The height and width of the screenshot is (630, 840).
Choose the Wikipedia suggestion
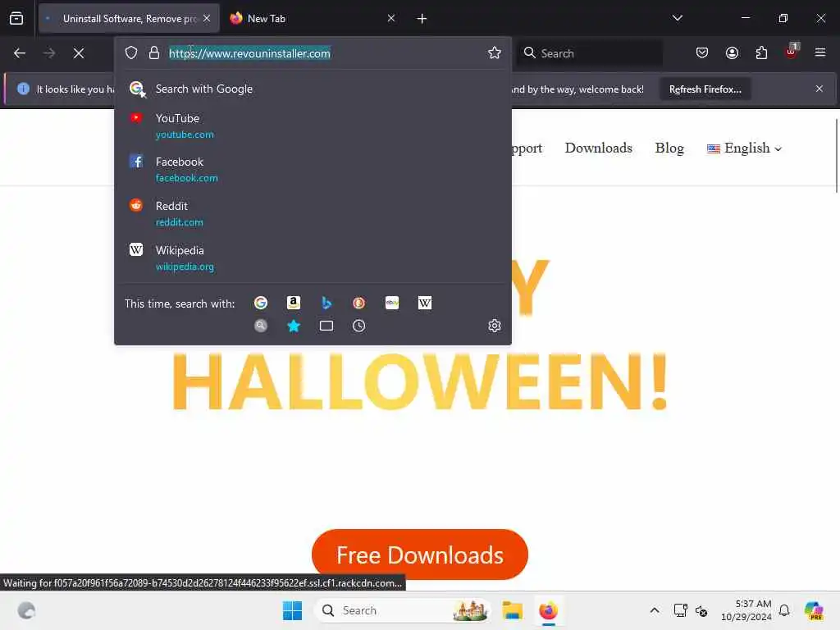point(313,258)
